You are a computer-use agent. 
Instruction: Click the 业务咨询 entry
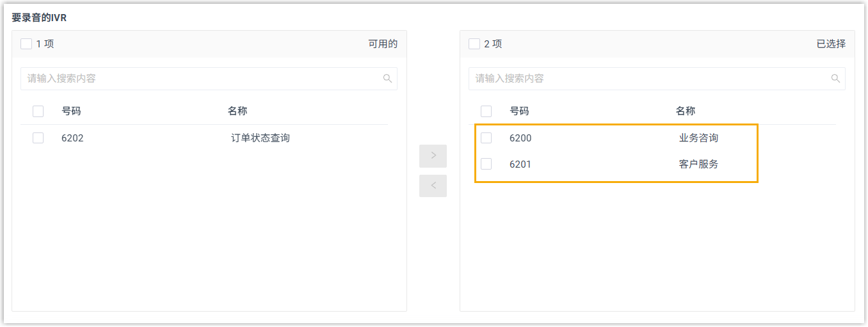pos(698,138)
